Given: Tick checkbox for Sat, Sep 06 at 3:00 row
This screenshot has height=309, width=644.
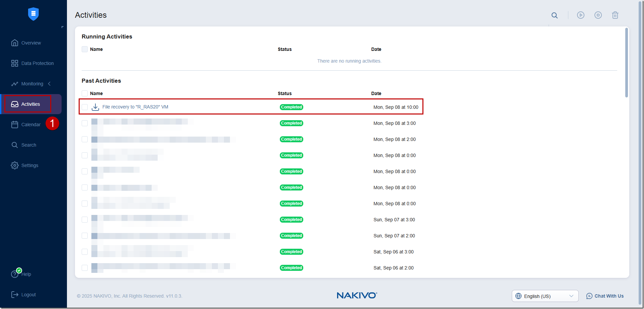Looking at the screenshot, I should 85,252.
